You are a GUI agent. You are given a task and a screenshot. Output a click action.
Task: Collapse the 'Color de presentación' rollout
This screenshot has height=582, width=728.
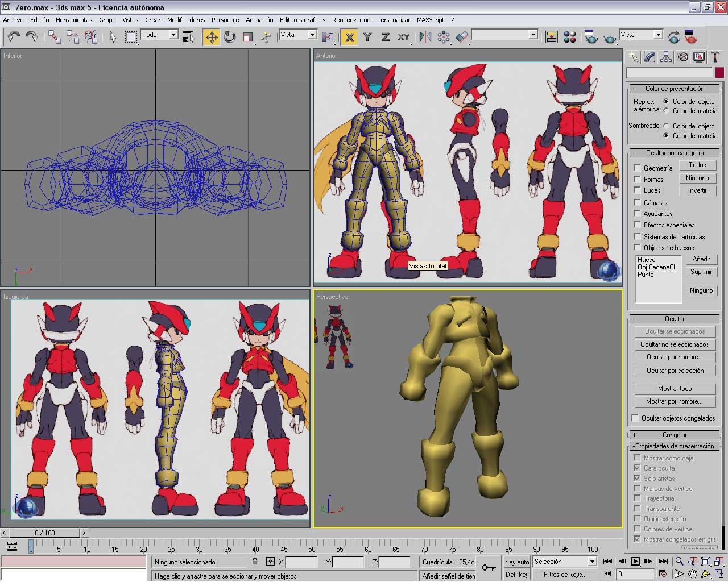[675, 89]
